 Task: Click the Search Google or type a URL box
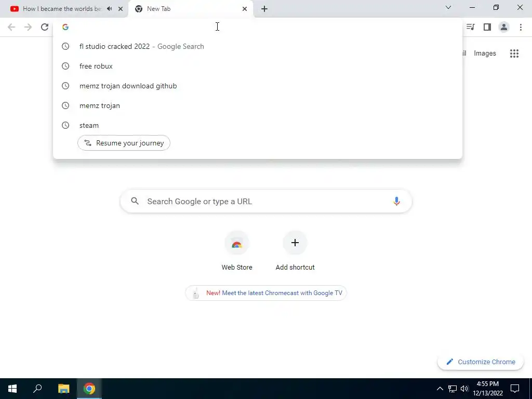pos(266,201)
